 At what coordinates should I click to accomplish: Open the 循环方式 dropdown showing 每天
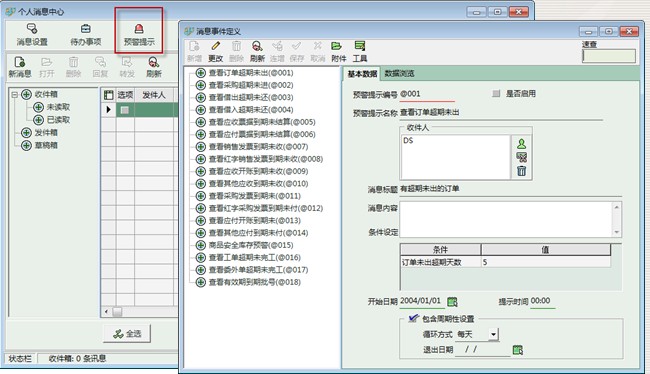point(493,334)
